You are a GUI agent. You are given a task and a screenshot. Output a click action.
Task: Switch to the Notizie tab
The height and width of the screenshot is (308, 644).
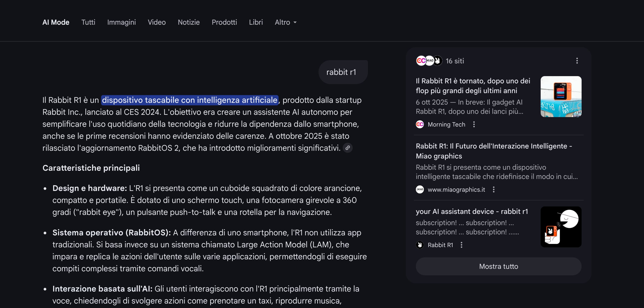pyautogui.click(x=188, y=22)
